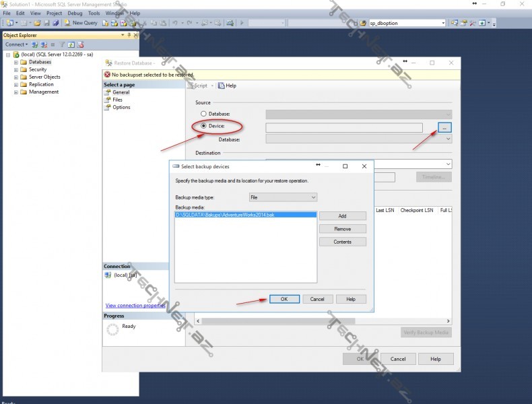Click the browse ellipsis button beside Device field

[x=444, y=127]
